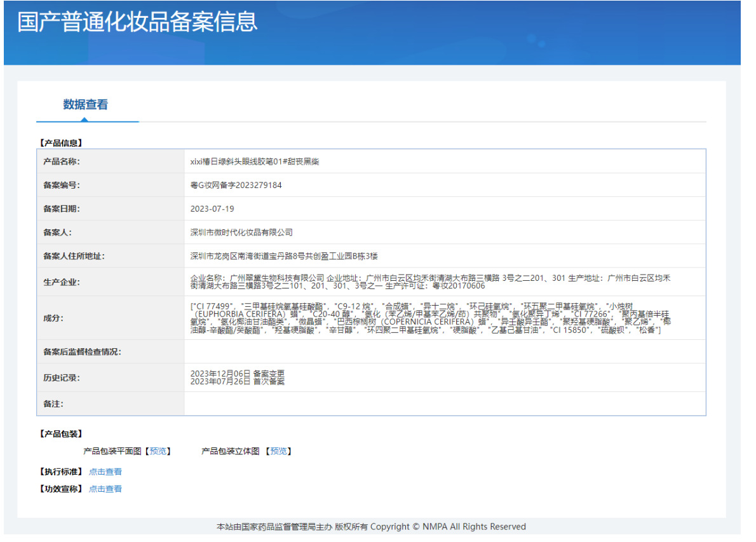Click the 【产品包装】 section heading
The height and width of the screenshot is (542, 756).
61,433
